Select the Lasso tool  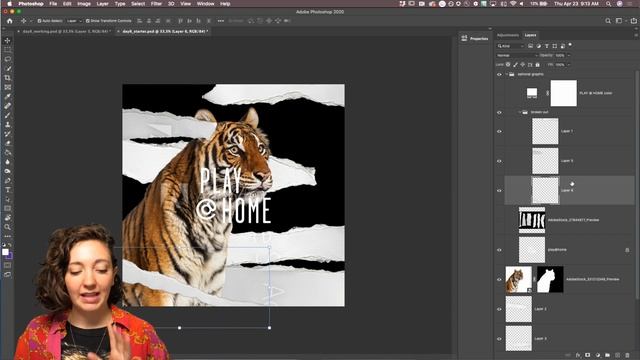point(7,59)
